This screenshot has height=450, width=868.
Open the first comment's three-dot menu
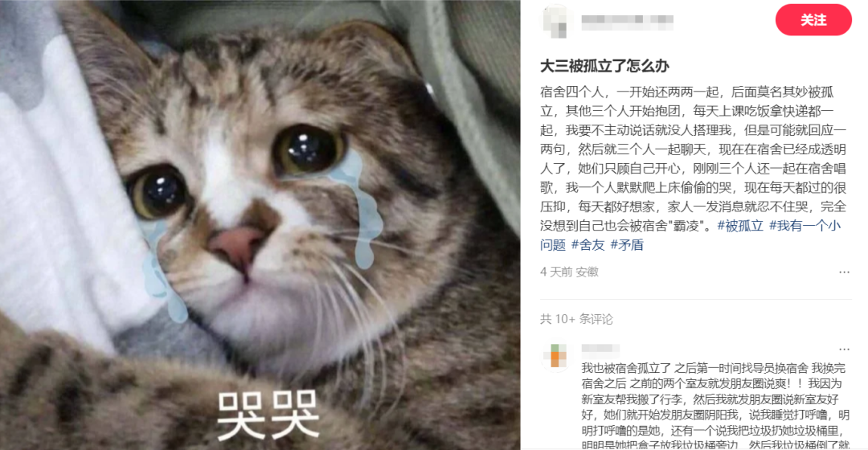844,350
